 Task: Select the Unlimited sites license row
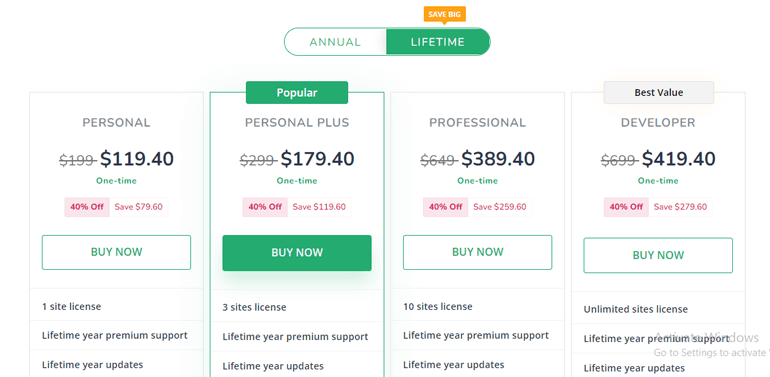click(x=658, y=309)
